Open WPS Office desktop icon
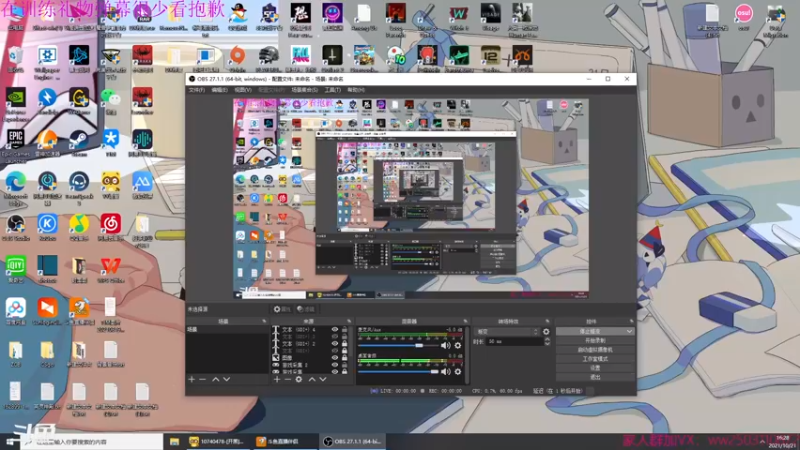Viewport: 800px width, 450px height. [111, 269]
